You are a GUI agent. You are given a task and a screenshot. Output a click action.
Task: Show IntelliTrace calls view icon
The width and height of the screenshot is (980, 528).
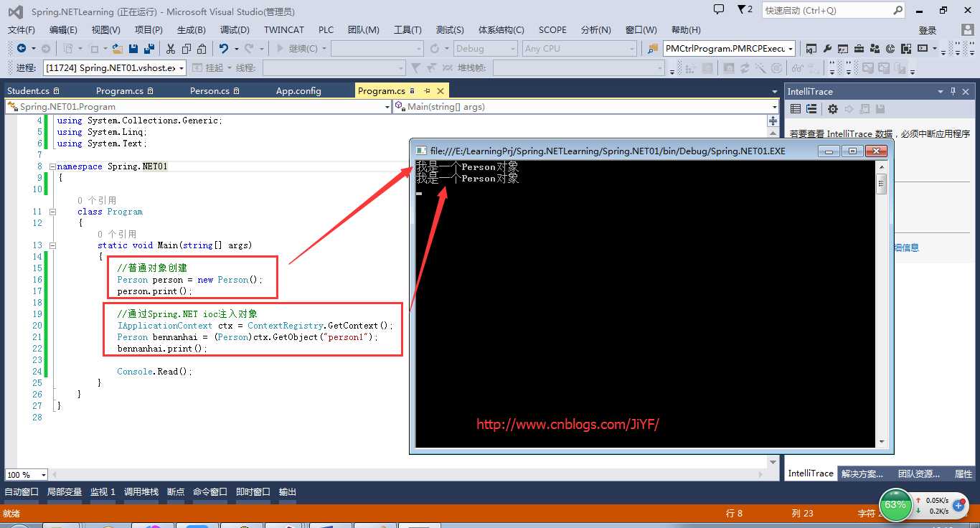click(811, 109)
